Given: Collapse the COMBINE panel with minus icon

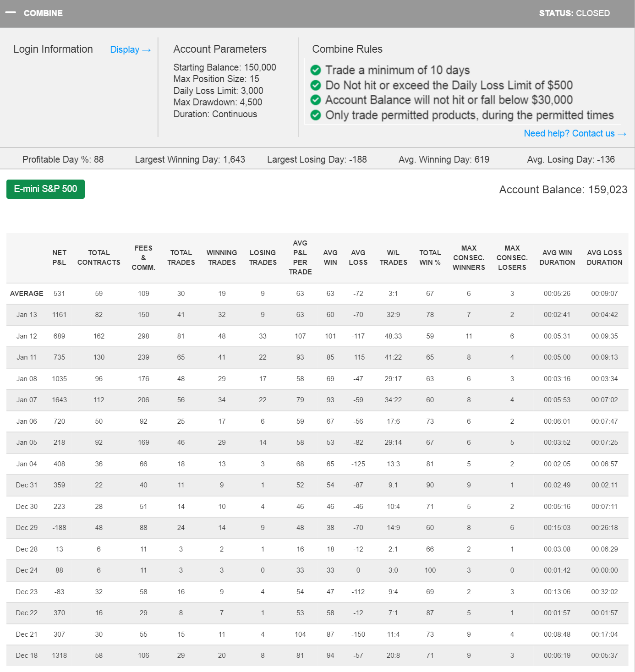Looking at the screenshot, I should [11, 13].
